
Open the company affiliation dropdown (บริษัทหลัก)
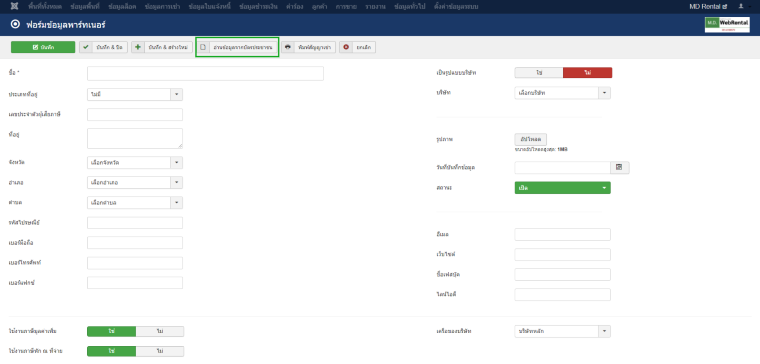563,332
